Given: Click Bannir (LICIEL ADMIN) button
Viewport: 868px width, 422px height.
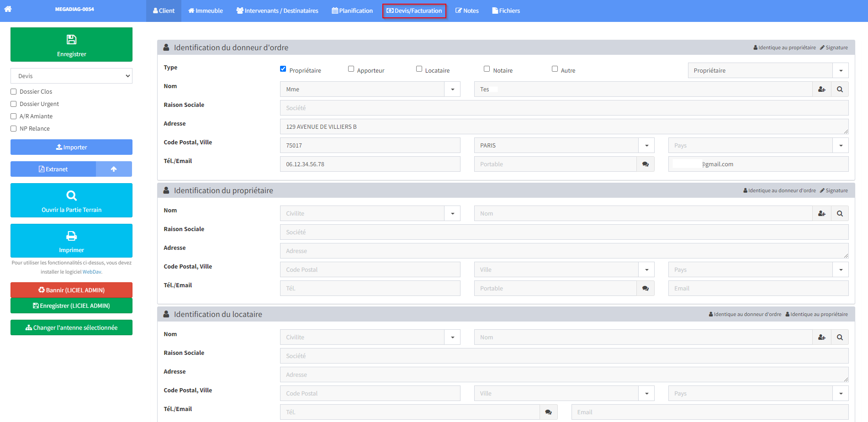Looking at the screenshot, I should 71,290.
